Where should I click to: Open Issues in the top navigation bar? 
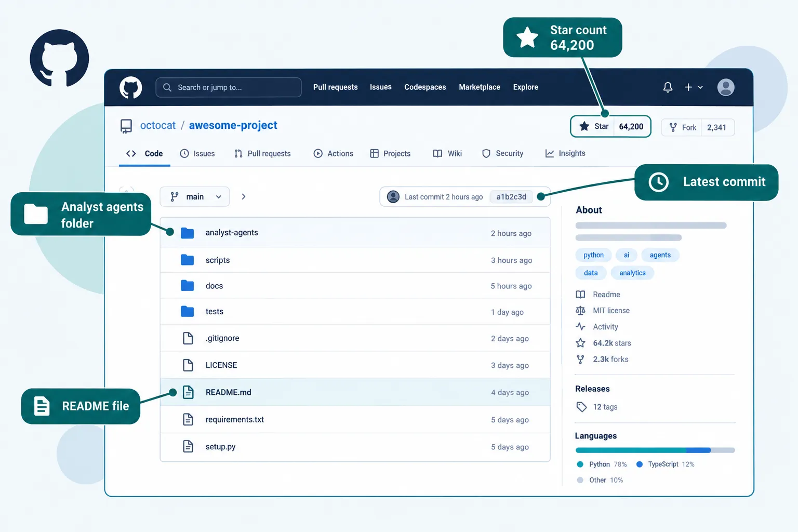pos(381,87)
